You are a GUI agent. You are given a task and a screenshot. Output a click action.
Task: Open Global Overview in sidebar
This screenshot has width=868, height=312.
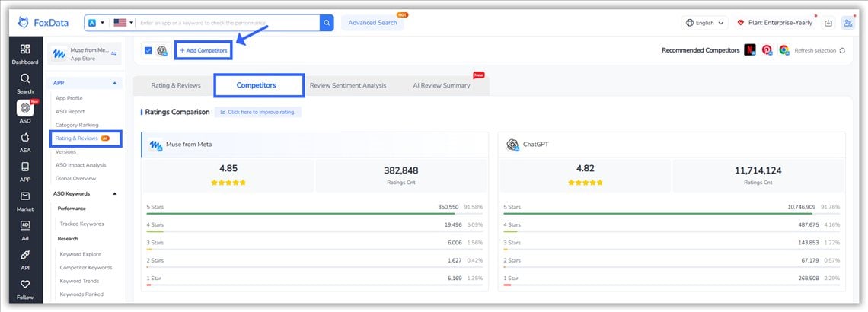point(75,178)
